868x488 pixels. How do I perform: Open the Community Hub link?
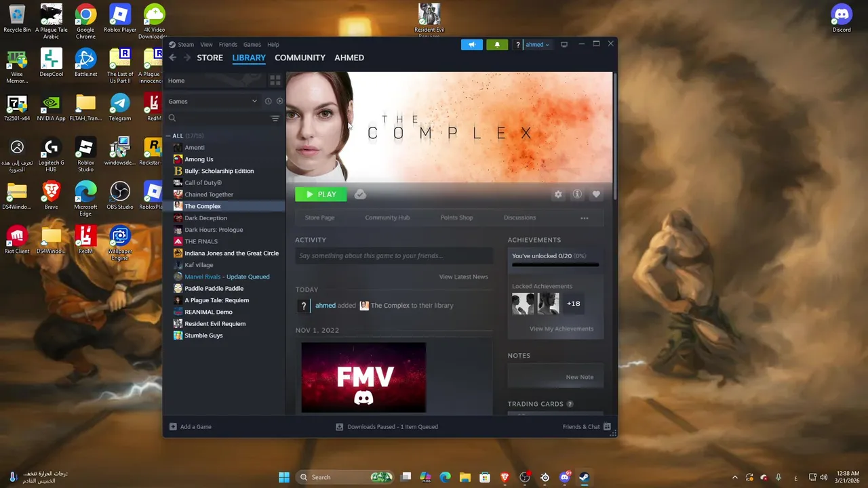click(x=387, y=218)
